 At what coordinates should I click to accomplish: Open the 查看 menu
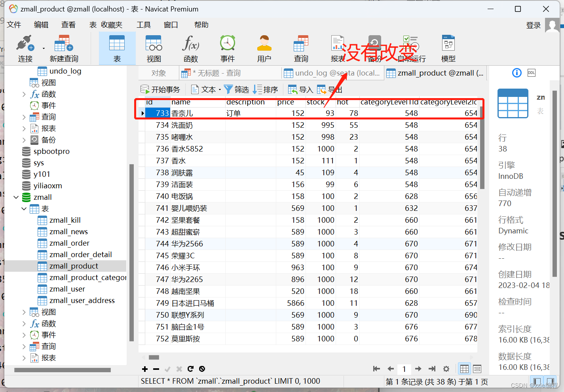pyautogui.click(x=68, y=25)
